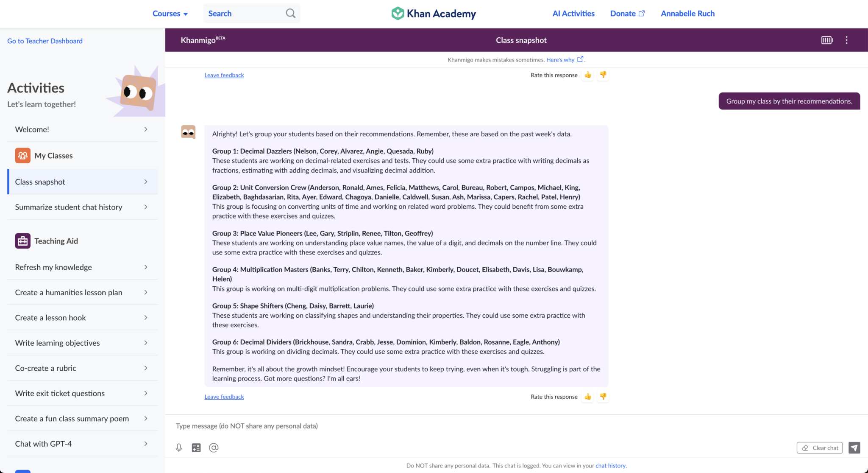The width and height of the screenshot is (868, 473).
Task: Click Khan Academy logo
Action: click(x=434, y=14)
